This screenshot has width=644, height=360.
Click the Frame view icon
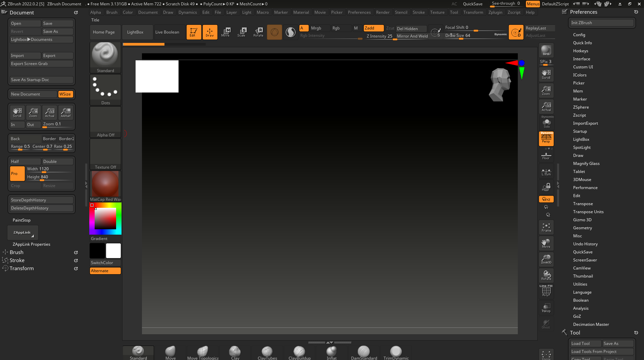pos(546,228)
